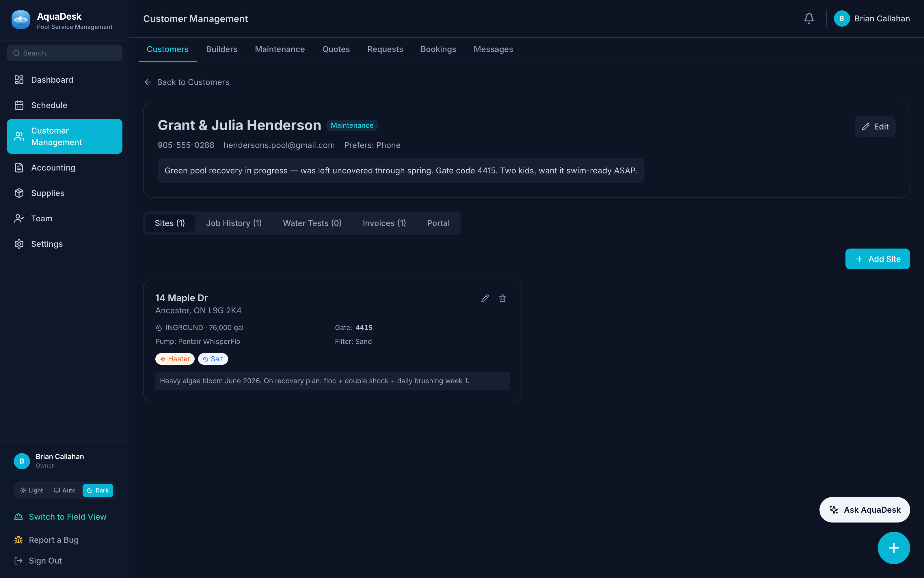The height and width of the screenshot is (578, 924).
Task: Open Team from the sidebar
Action: tap(64, 218)
